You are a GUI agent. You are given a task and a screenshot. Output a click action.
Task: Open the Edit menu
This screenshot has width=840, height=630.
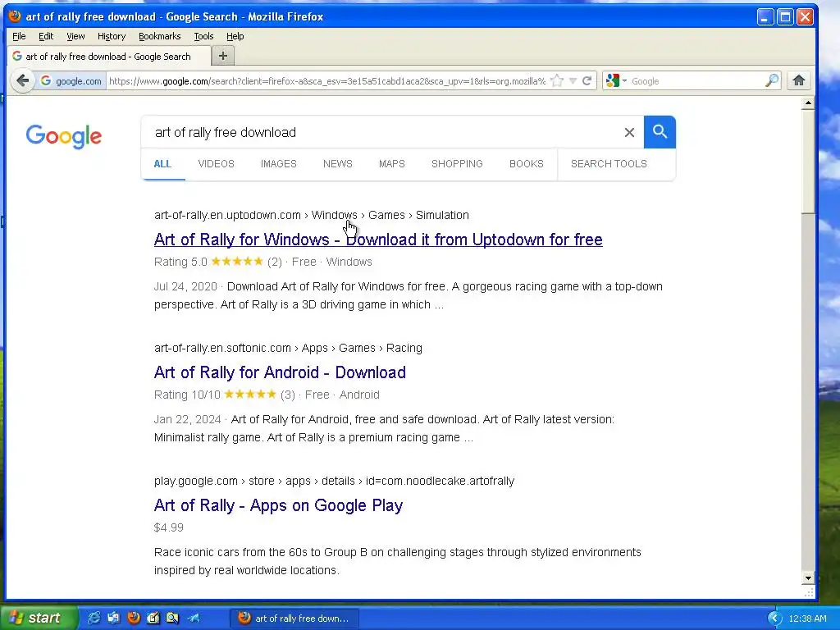[46, 36]
